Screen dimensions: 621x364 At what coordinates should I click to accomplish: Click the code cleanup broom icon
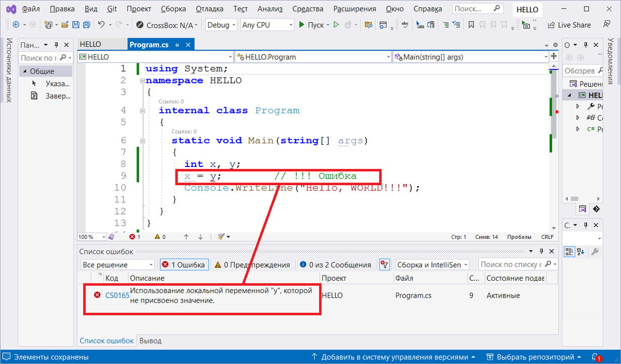click(x=222, y=237)
